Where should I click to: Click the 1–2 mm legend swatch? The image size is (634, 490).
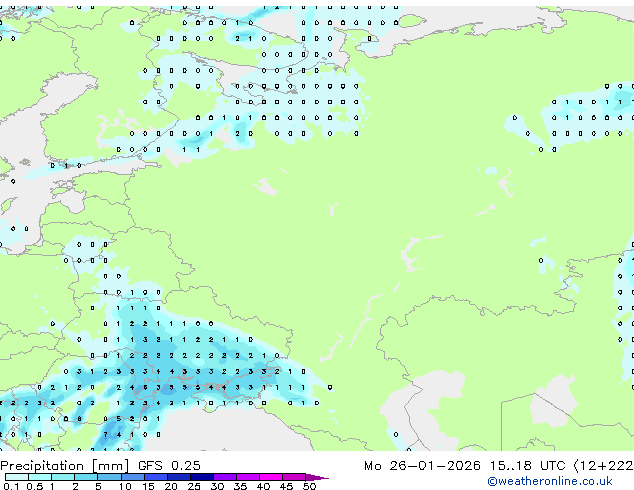coord(63,477)
